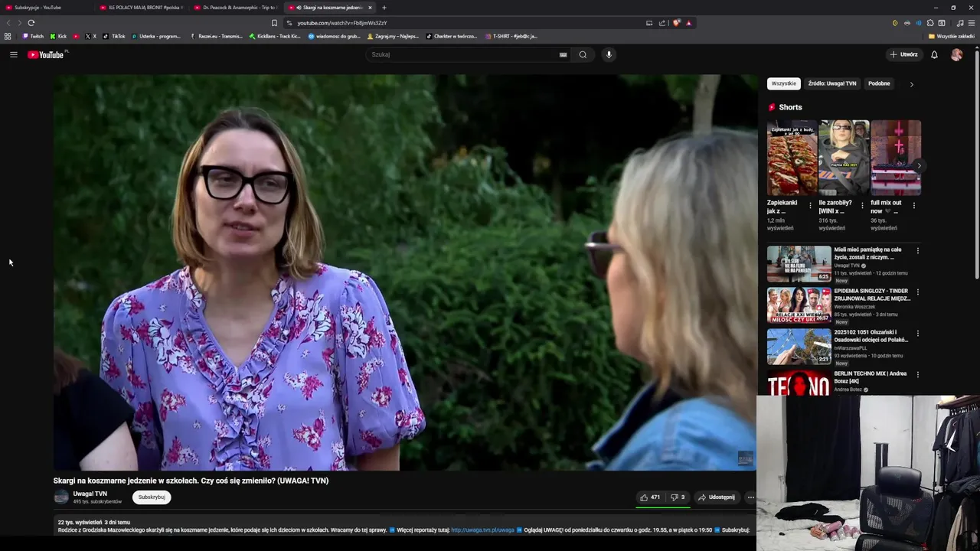Open the 'Ile zarobiły?' short thumbnail

(x=844, y=158)
